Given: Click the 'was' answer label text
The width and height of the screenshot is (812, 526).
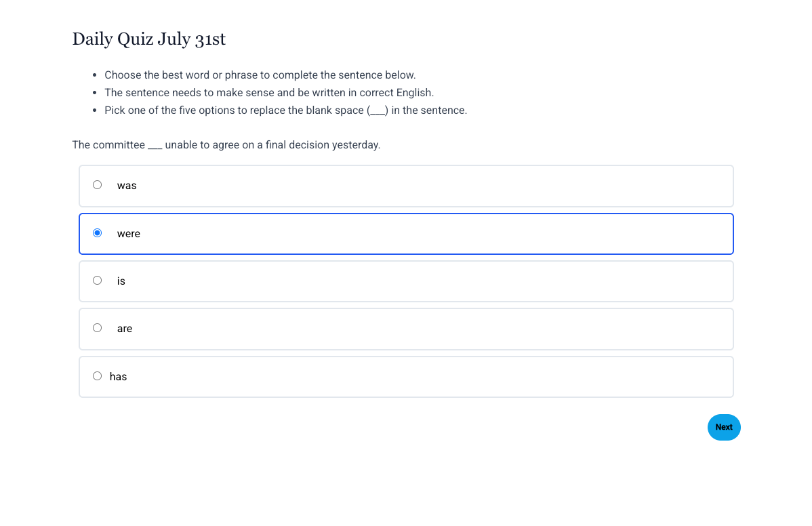Looking at the screenshot, I should pos(127,186).
